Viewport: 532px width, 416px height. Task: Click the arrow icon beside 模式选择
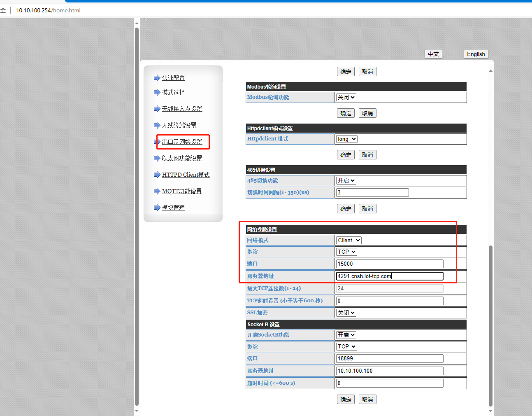tap(157, 92)
